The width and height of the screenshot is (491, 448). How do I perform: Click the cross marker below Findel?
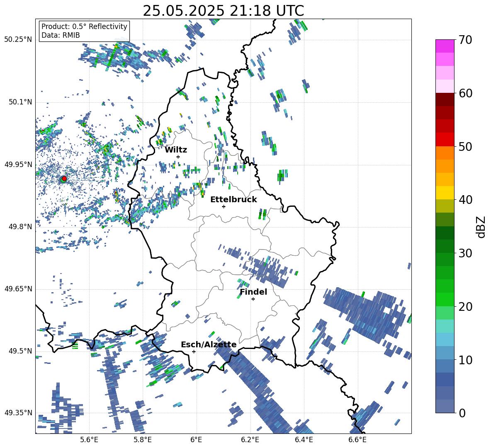(253, 299)
